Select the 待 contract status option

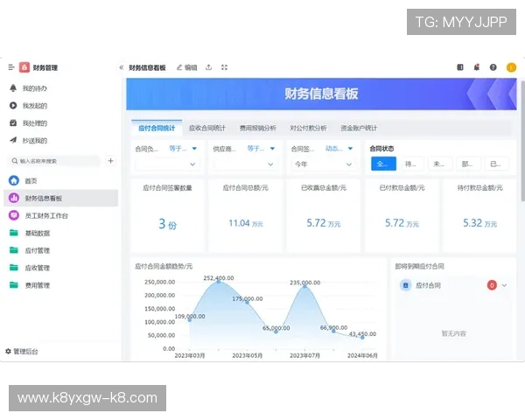(411, 164)
